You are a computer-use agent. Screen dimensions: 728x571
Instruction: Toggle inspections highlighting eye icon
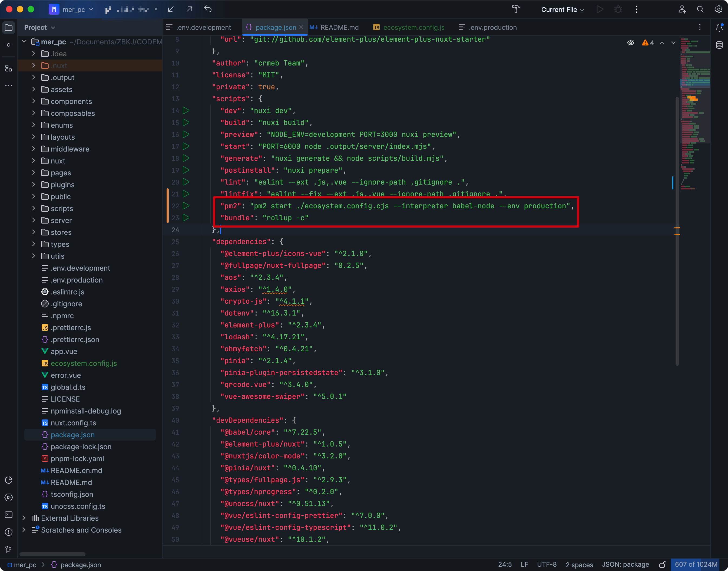(x=630, y=43)
